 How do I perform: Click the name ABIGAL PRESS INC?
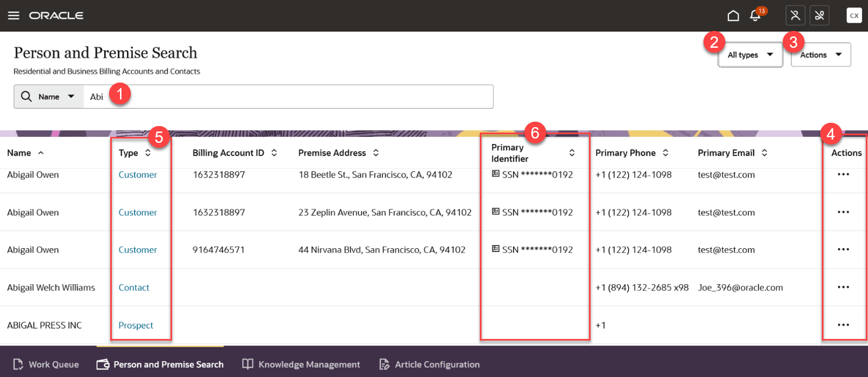coord(45,325)
